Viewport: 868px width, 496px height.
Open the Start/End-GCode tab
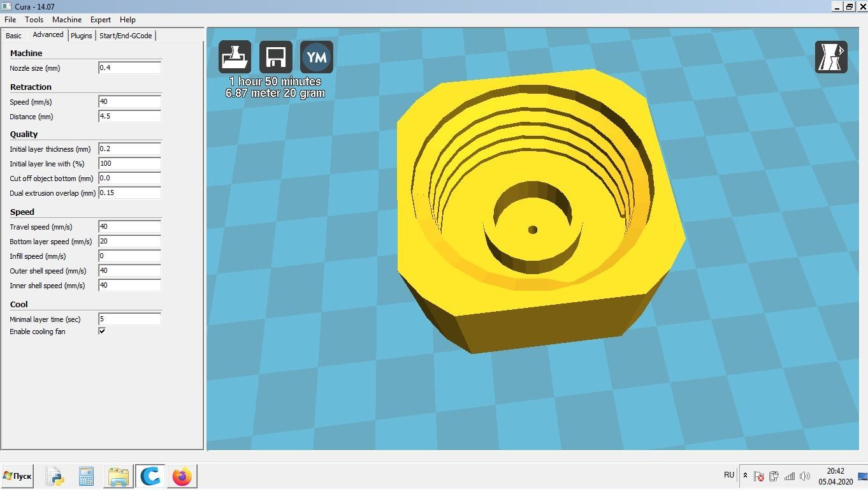[126, 36]
